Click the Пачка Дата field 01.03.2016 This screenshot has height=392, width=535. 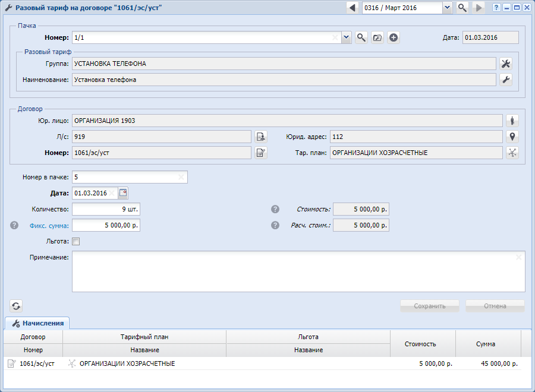(x=490, y=37)
